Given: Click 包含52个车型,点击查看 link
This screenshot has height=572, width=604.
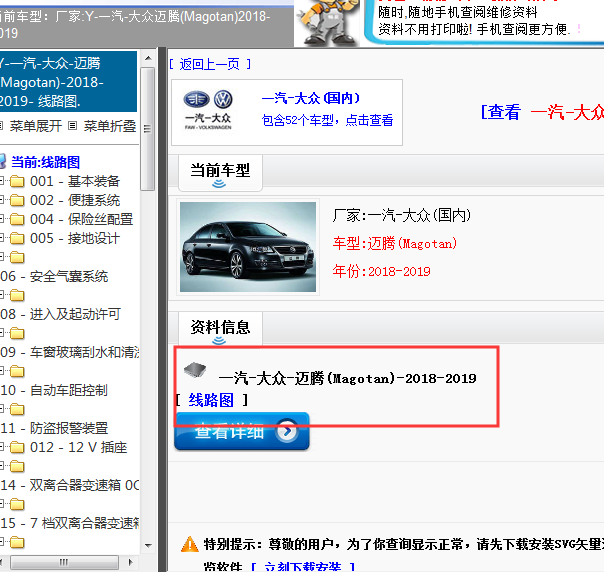Looking at the screenshot, I should click(x=327, y=120).
